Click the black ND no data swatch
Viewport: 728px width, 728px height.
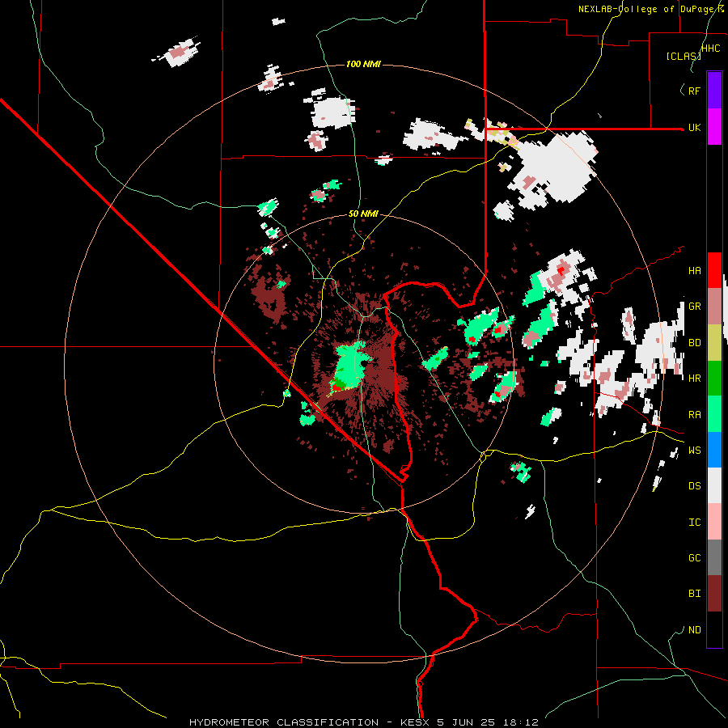[x=714, y=629]
